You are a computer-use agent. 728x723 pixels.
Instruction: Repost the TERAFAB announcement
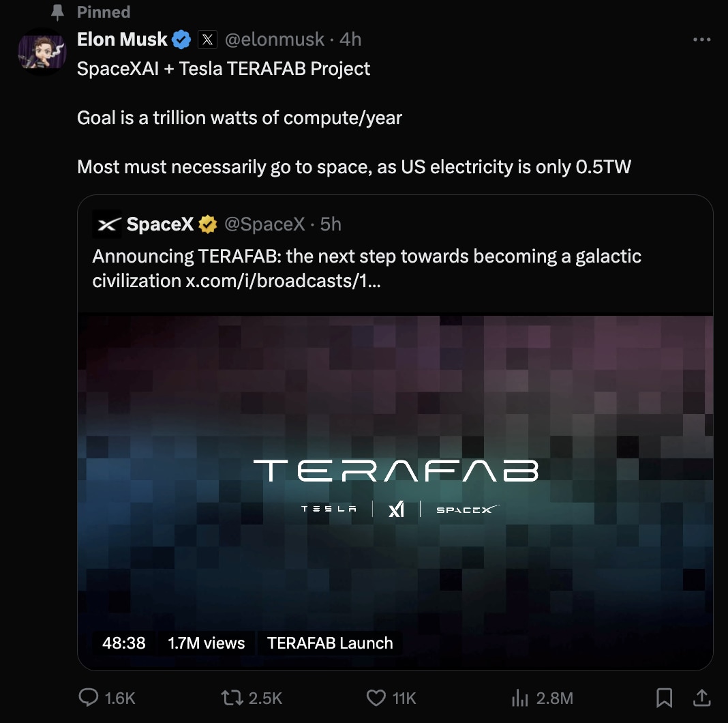pyautogui.click(x=232, y=698)
